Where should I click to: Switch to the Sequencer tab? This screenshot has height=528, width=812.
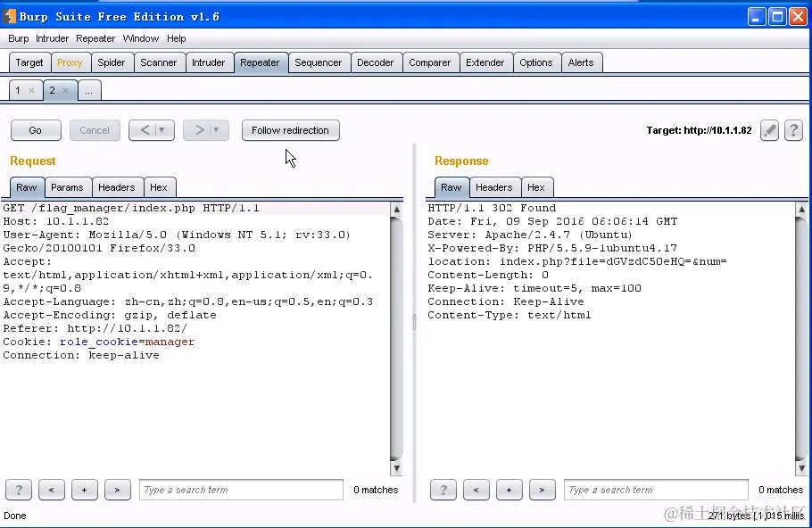[x=318, y=62]
